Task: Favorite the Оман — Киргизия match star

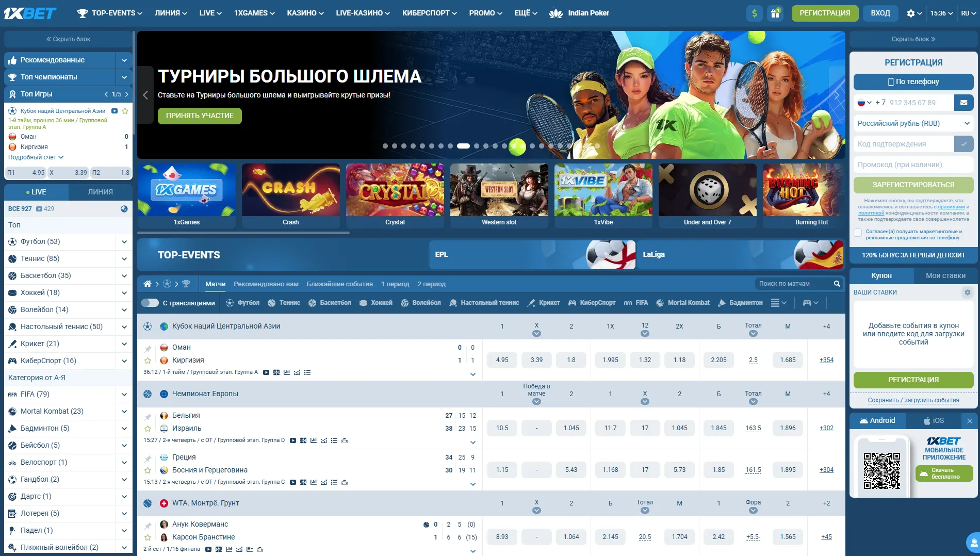Action: (147, 361)
